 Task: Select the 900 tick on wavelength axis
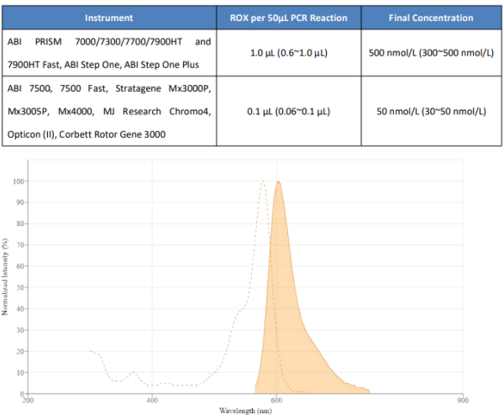[x=461, y=401]
